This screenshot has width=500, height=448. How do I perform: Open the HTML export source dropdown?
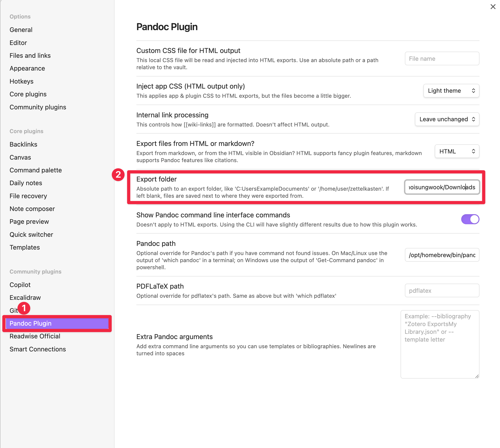457,151
